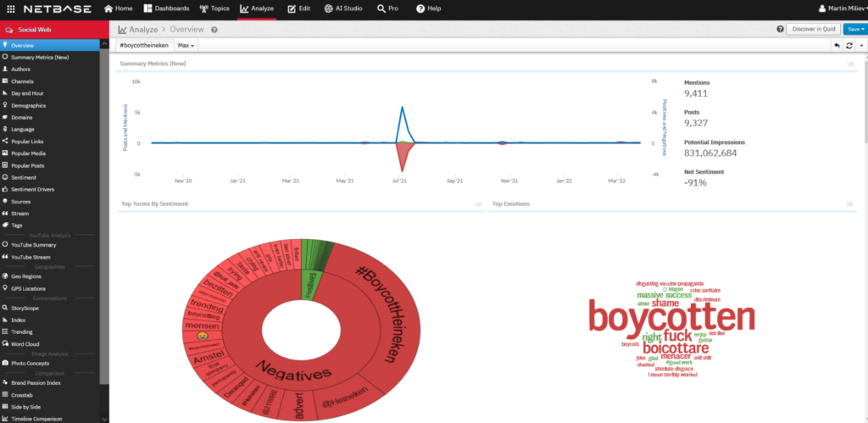Click the undo arrow icon
Screen dimensions: 868x423
[x=837, y=46]
